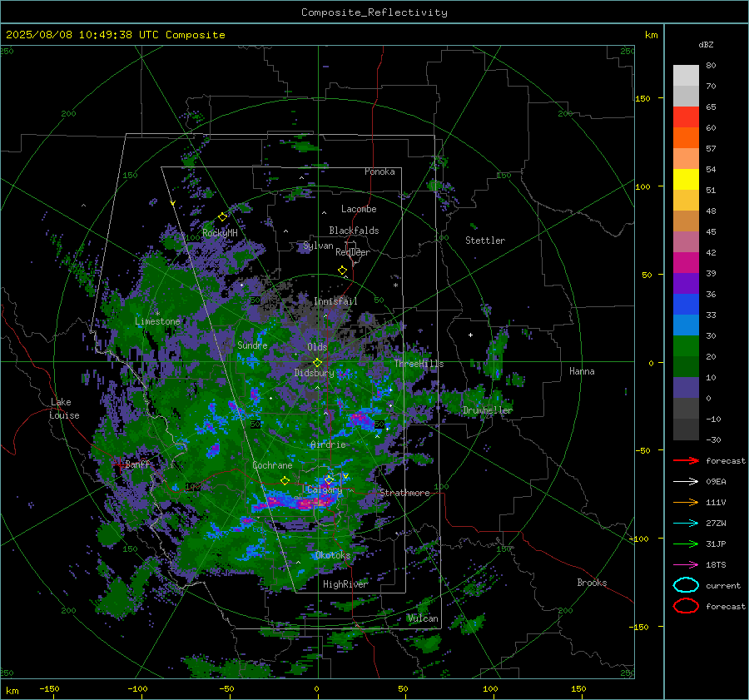Click the white plus marker west of Hanna
Image resolution: width=749 pixels, height=700 pixels.
coord(470,335)
